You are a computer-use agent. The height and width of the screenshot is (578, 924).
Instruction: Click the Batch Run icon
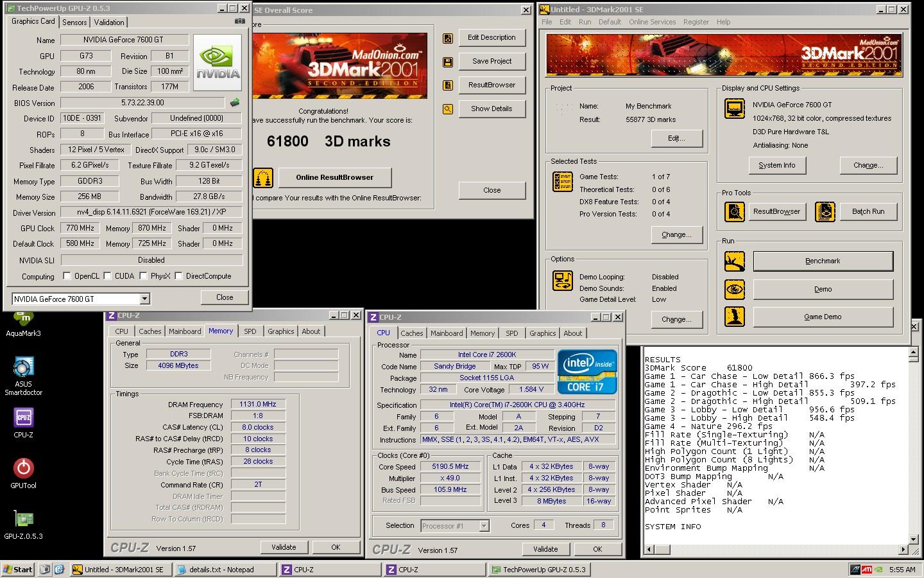tap(825, 211)
